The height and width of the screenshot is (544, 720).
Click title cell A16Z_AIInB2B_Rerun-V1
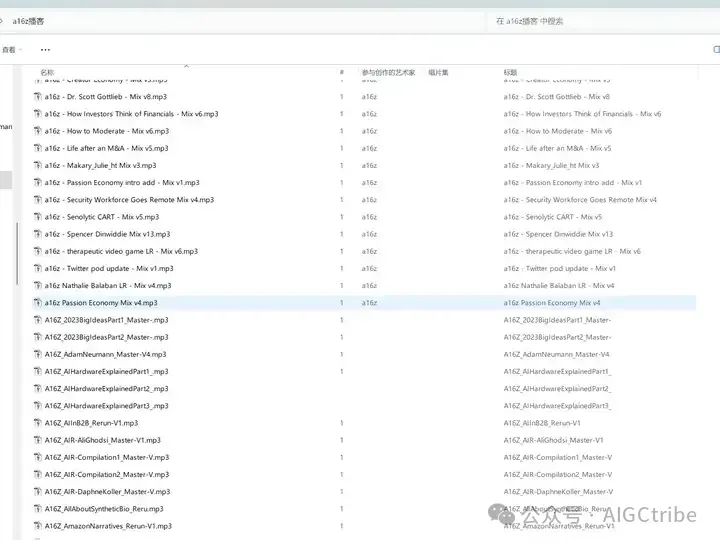tap(542, 423)
